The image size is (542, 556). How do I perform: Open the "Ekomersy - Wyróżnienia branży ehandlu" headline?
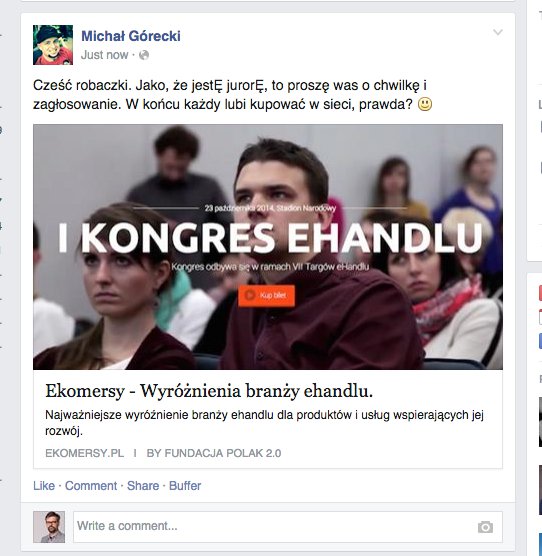(209, 391)
